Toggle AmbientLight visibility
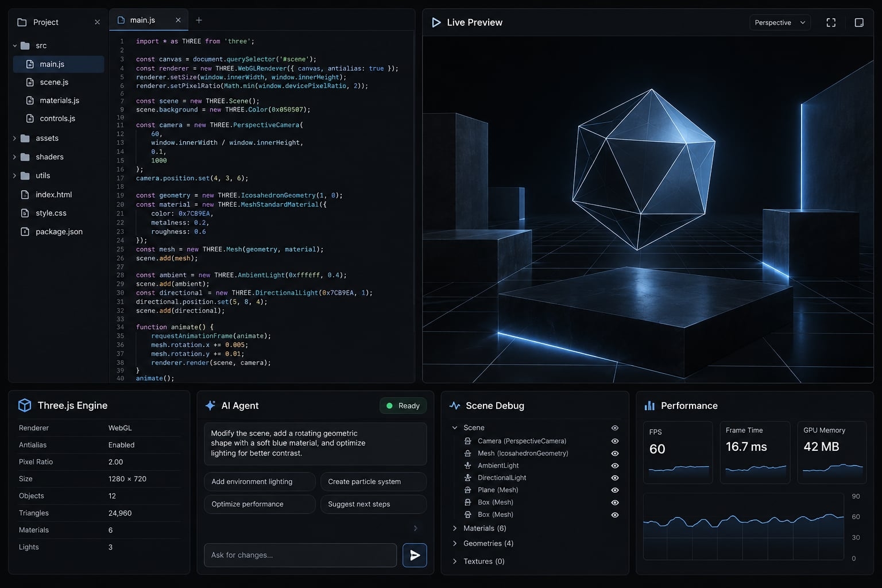 (x=615, y=466)
